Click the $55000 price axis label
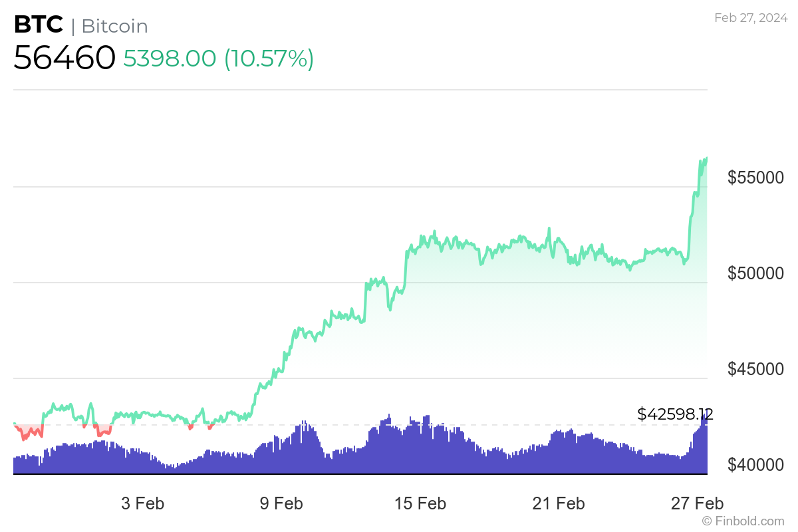The image size is (798, 532). 755,178
